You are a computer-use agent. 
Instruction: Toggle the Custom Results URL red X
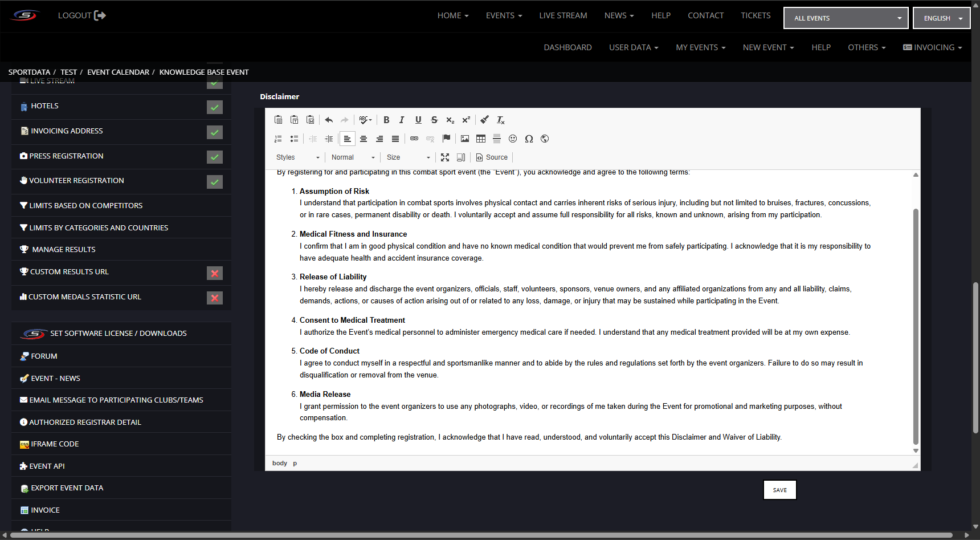(215, 273)
